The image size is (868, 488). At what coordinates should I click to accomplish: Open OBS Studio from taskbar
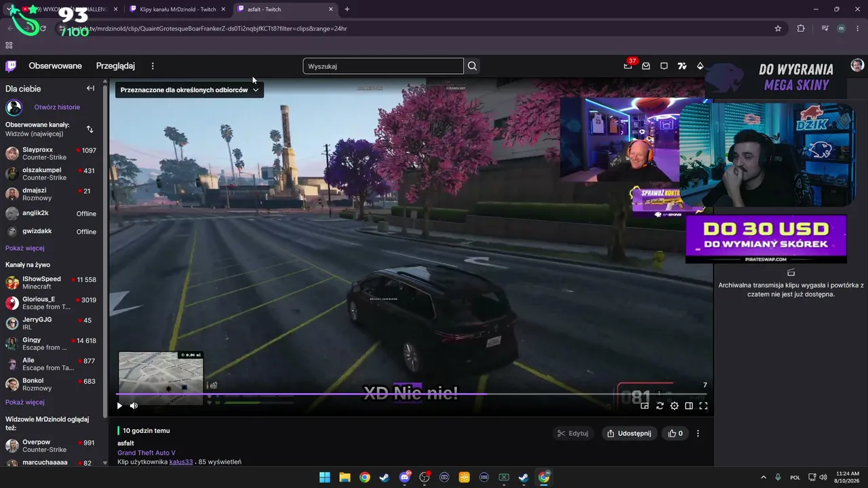click(x=425, y=477)
